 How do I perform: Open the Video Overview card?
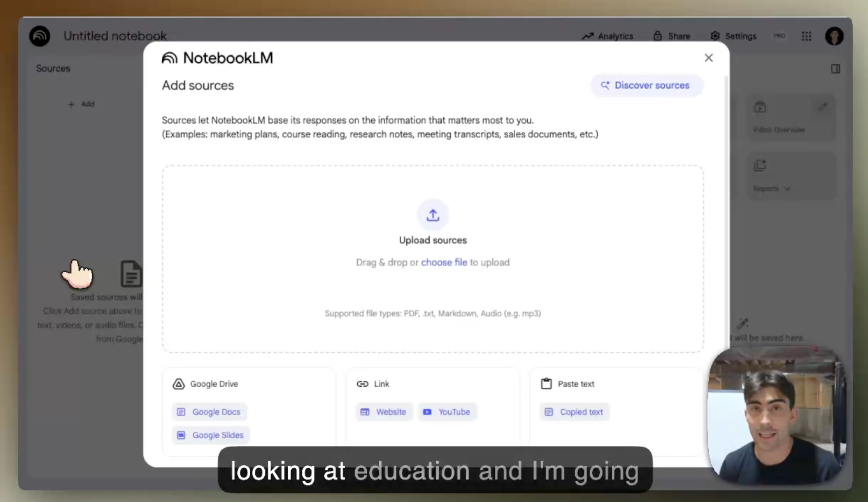(x=790, y=118)
